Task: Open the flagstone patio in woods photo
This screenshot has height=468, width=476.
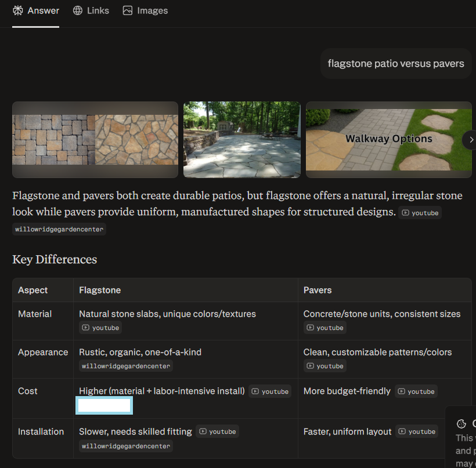Action: [x=242, y=140]
